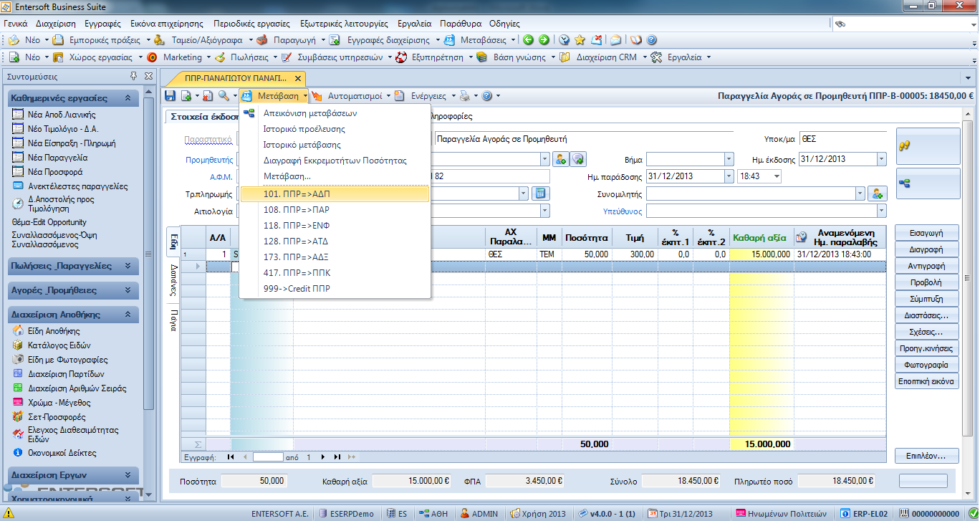Go to last record in grid navigator
Image resolution: width=980 pixels, height=521 pixels.
click(x=337, y=457)
